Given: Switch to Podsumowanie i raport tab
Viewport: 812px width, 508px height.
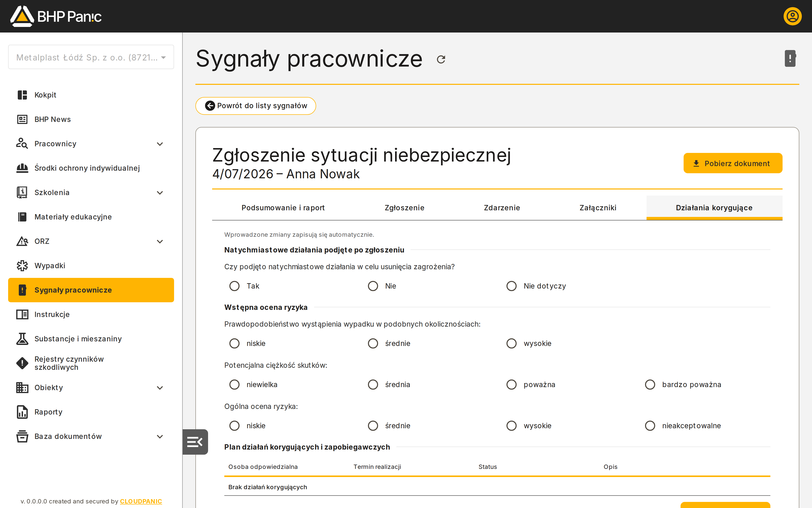Looking at the screenshot, I should (283, 208).
